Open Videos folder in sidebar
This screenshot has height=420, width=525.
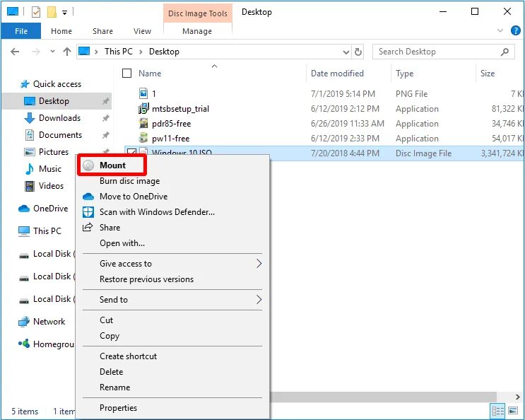(51, 185)
